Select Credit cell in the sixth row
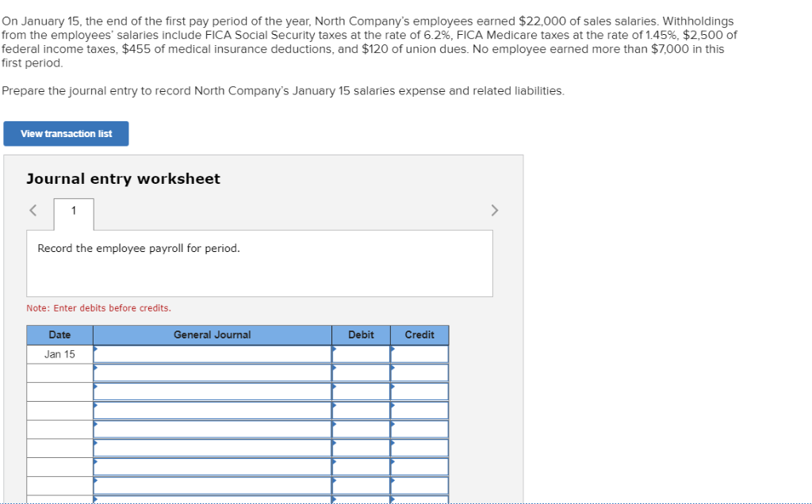The width and height of the screenshot is (812, 504). [419, 448]
